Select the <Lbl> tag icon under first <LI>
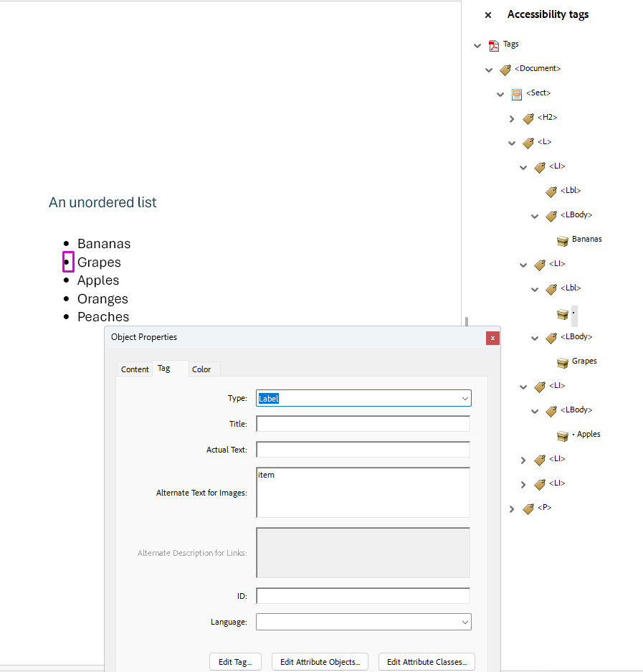Image resolution: width=643 pixels, height=672 pixels. click(x=551, y=190)
